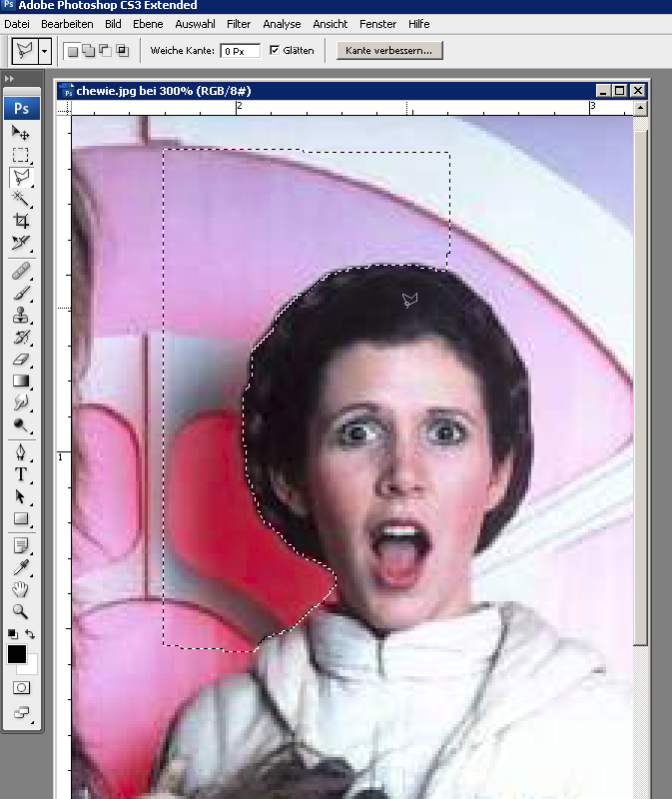
Task: Change the screen mode
Action: pyautogui.click(x=21, y=712)
